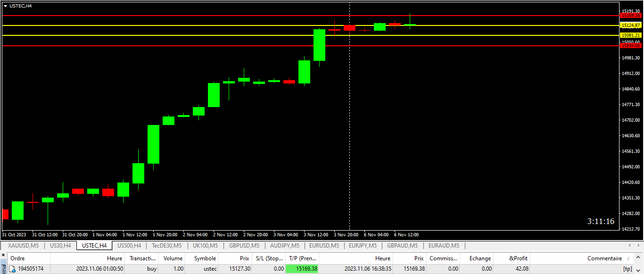Click the 3:11:16 candle countdown timer

click(x=600, y=221)
